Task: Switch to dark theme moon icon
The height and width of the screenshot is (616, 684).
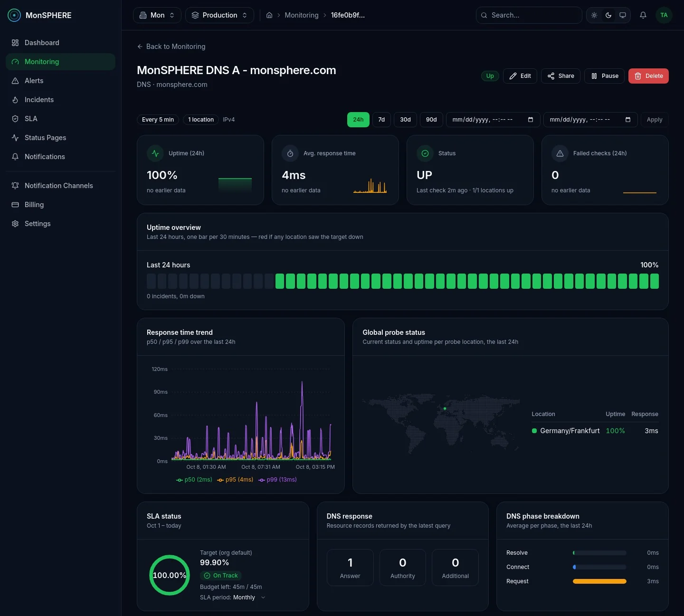Action: [608, 15]
